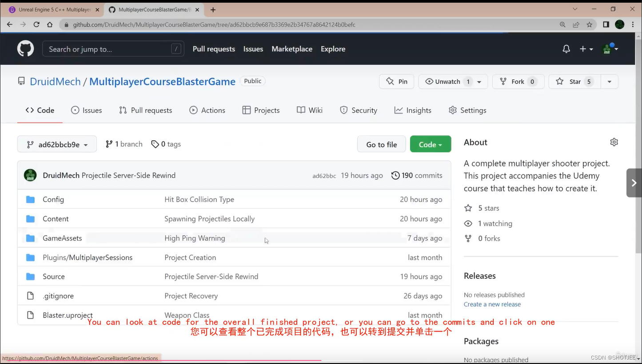642x364 pixels.
Task: Open the Hit Box Collision Type commit message
Action: (199, 200)
